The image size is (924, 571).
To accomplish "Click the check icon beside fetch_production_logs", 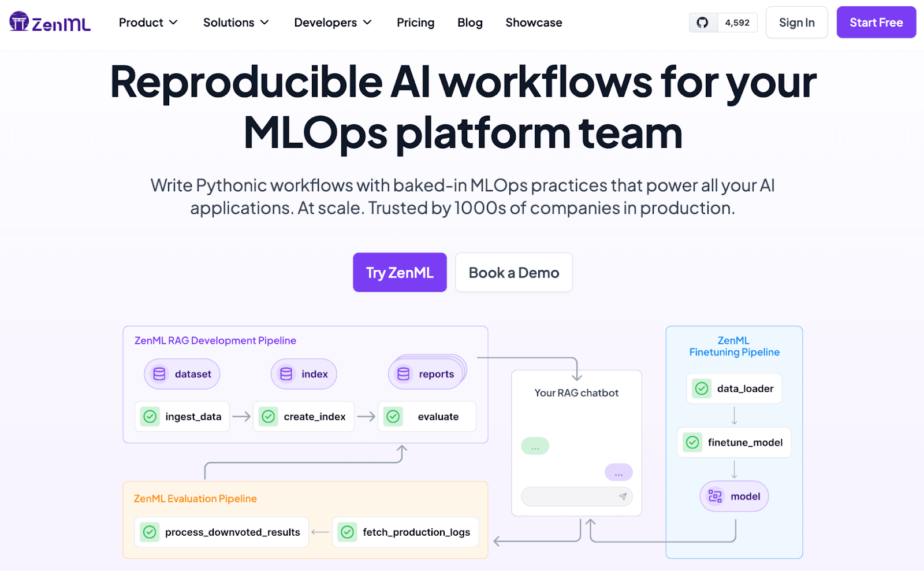I will pos(348,532).
